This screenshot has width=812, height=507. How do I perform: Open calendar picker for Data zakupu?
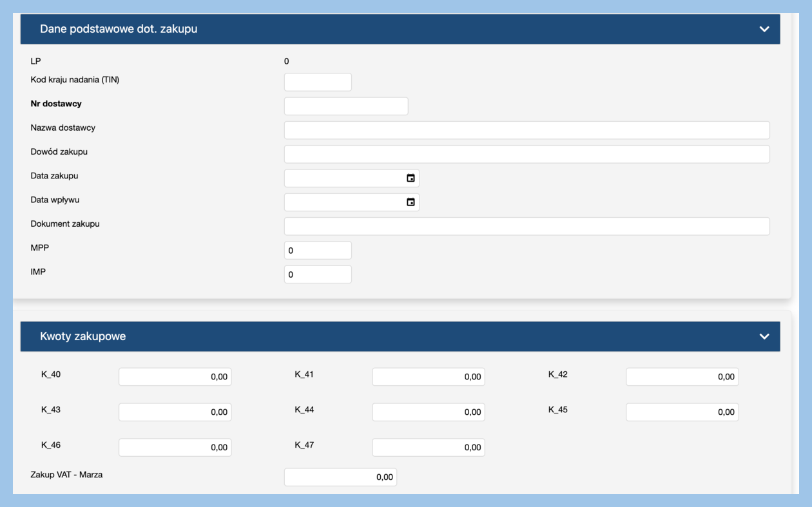click(x=411, y=178)
